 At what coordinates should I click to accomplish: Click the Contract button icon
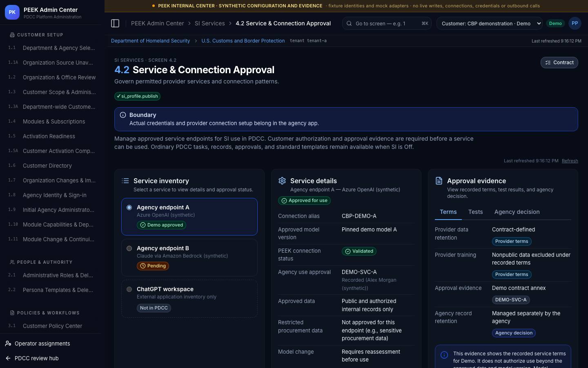pos(548,63)
